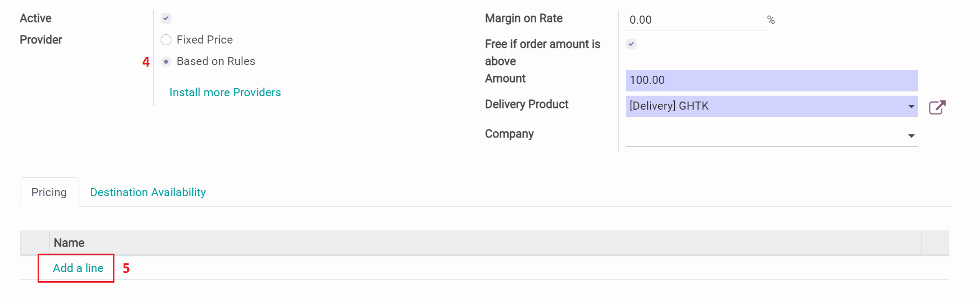
Task: Focus the Margin on Rate input field
Action: click(x=696, y=20)
